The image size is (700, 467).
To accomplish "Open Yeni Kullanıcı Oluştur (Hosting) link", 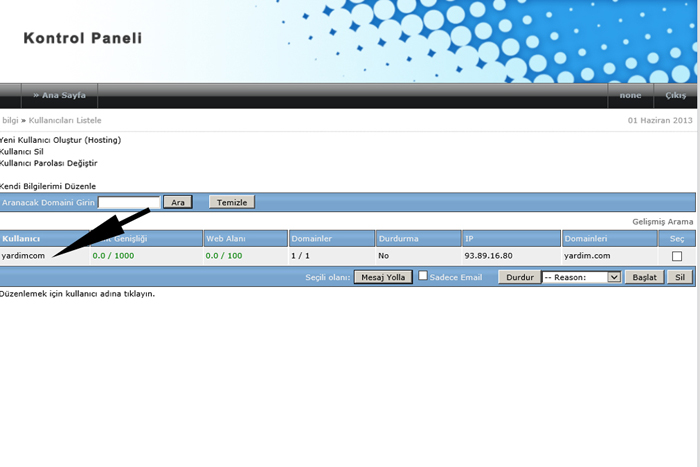I will (x=60, y=140).
